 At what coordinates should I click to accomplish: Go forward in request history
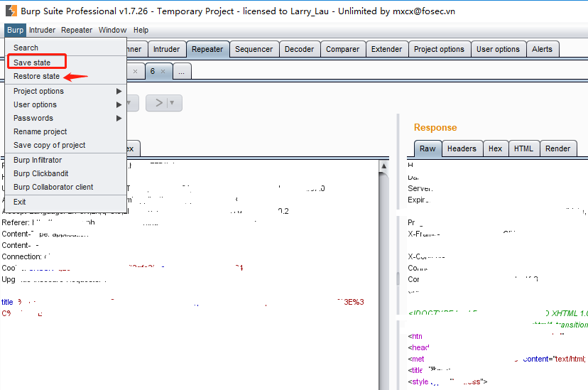click(159, 103)
